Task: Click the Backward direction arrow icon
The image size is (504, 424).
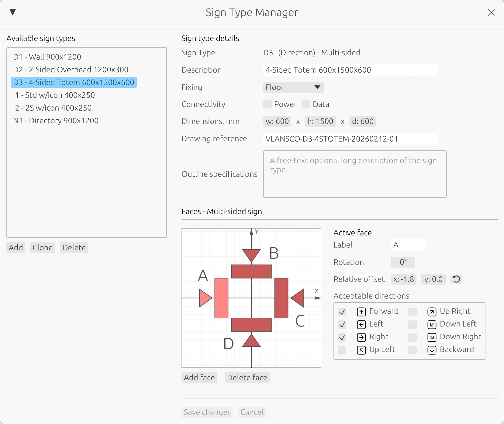Action: [432, 350]
